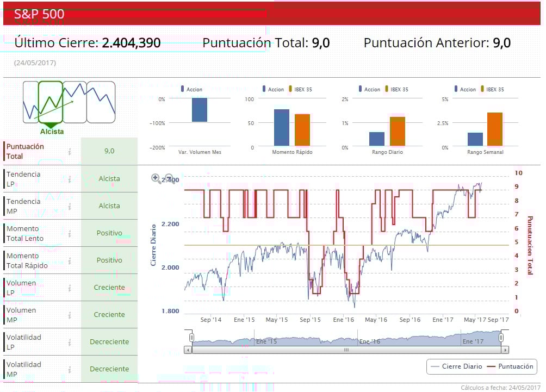Viewport: 546px width, 392px height.
Task: Click the Var. Volumen Mes chart label
Action: pyautogui.click(x=200, y=152)
